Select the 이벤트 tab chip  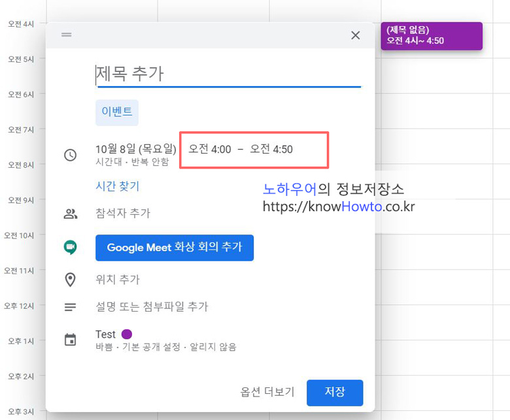[x=117, y=112]
